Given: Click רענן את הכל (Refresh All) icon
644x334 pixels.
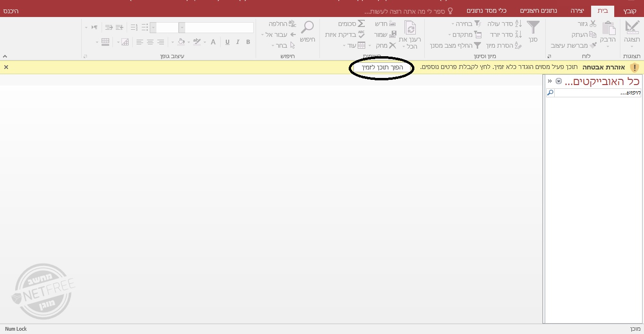Looking at the screenshot, I should [410, 28].
